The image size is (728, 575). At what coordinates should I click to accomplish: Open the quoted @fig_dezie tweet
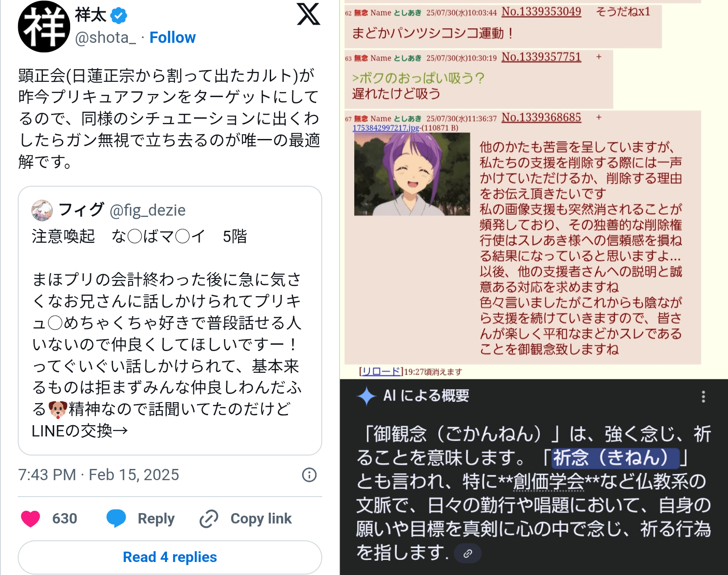[x=170, y=320]
